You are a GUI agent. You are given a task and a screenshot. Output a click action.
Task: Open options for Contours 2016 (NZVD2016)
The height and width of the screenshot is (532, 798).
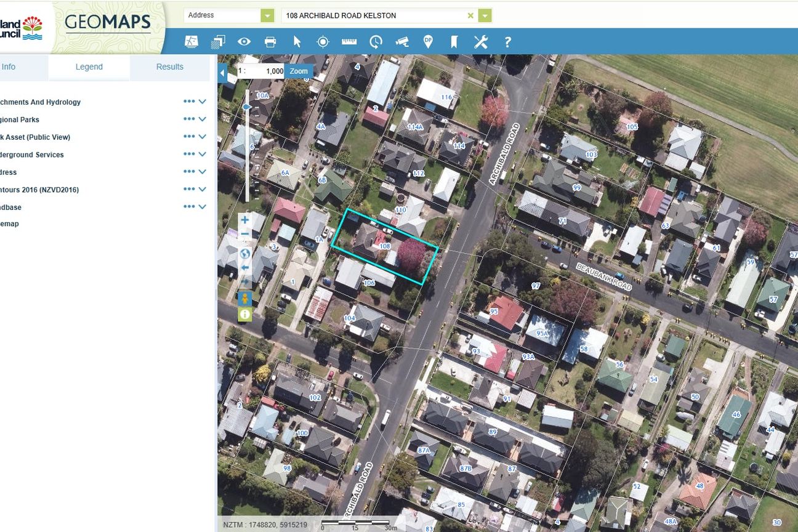click(188, 189)
